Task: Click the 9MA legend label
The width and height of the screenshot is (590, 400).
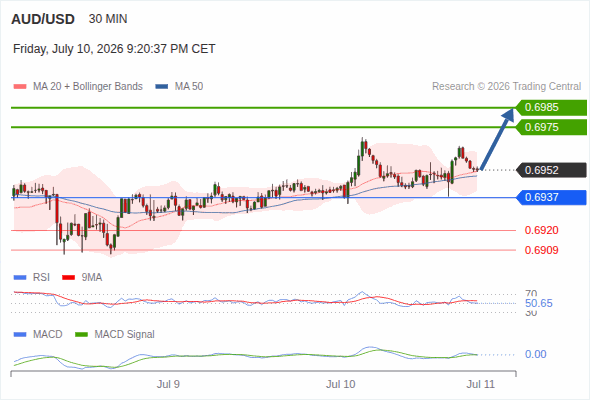Action: pyautogui.click(x=92, y=278)
